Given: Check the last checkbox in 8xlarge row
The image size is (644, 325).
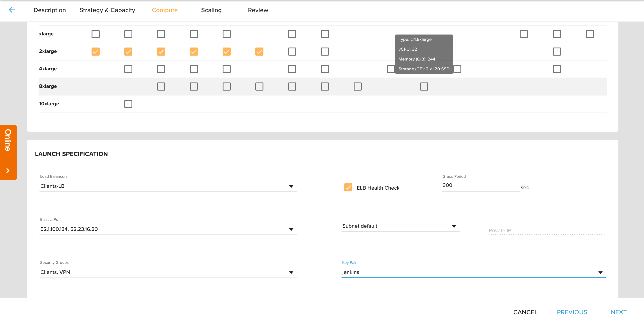Looking at the screenshot, I should tap(424, 87).
